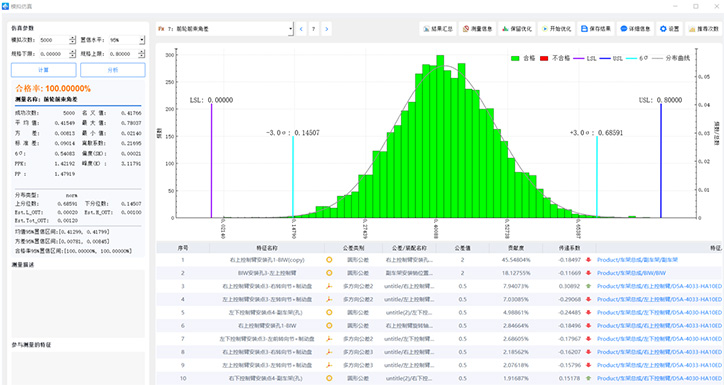Click the 计算 calculate button

tap(43, 70)
